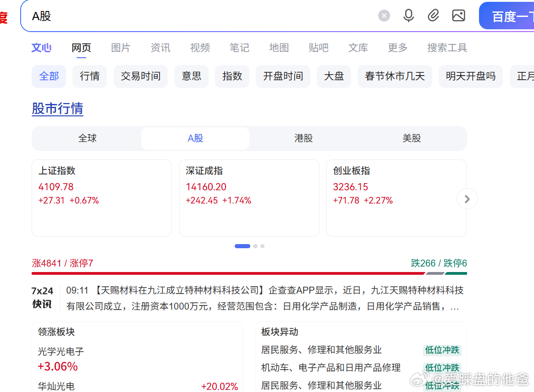Switch to the 图片 tab
This screenshot has height=392, width=534.
tap(121, 48)
